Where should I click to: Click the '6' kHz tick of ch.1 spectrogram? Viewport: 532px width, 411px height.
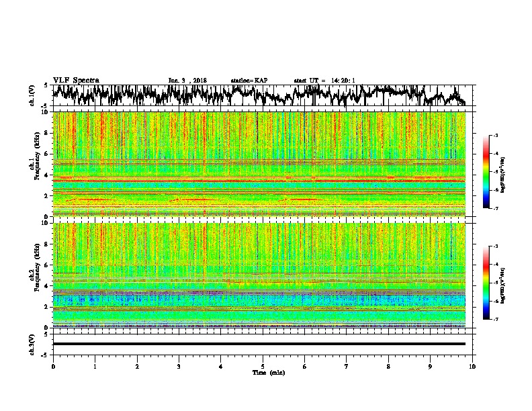tap(47, 154)
